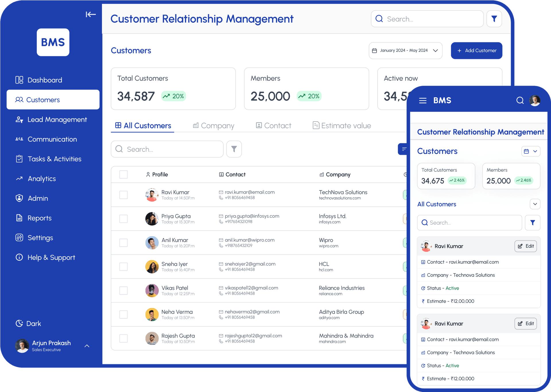Switch to the Company tab
551x392 pixels.
click(214, 125)
